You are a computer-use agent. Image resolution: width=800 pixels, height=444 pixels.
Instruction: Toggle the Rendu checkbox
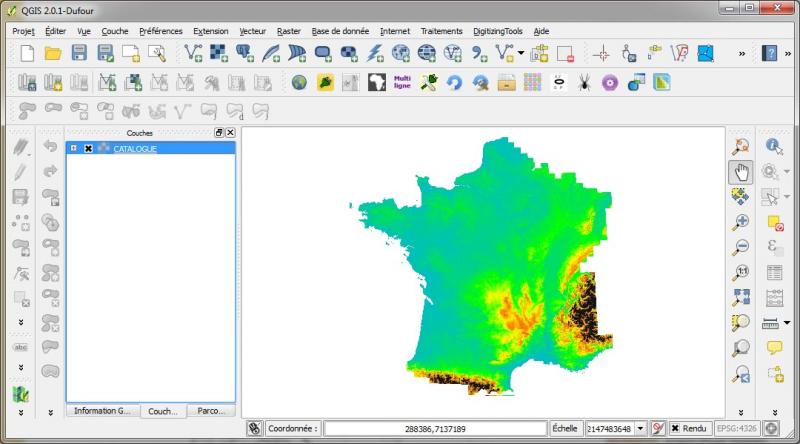677,428
